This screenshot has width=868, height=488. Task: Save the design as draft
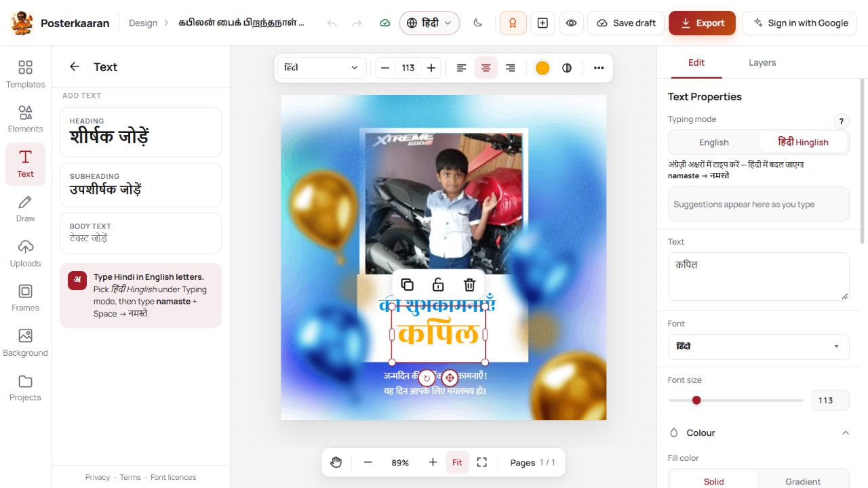pos(626,23)
